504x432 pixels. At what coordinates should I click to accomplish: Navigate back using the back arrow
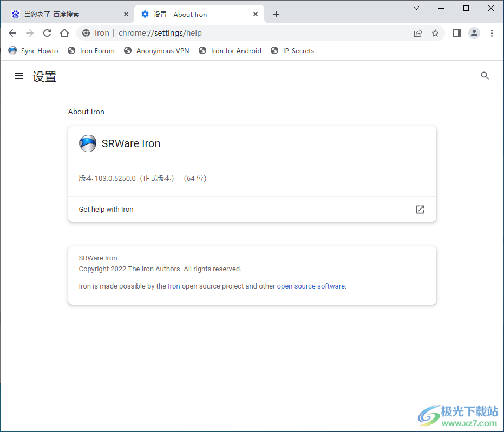pyautogui.click(x=12, y=33)
